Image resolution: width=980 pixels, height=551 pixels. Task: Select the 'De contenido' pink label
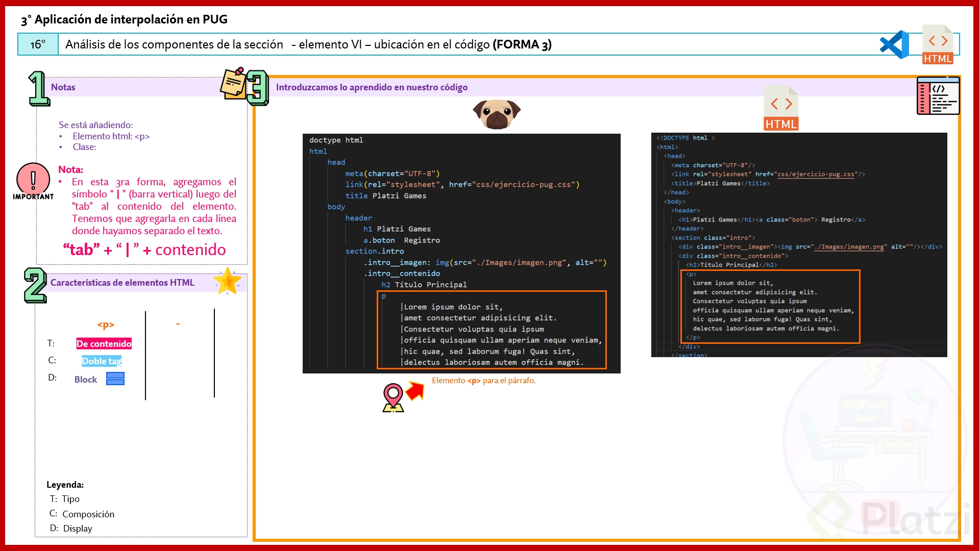pos(104,344)
